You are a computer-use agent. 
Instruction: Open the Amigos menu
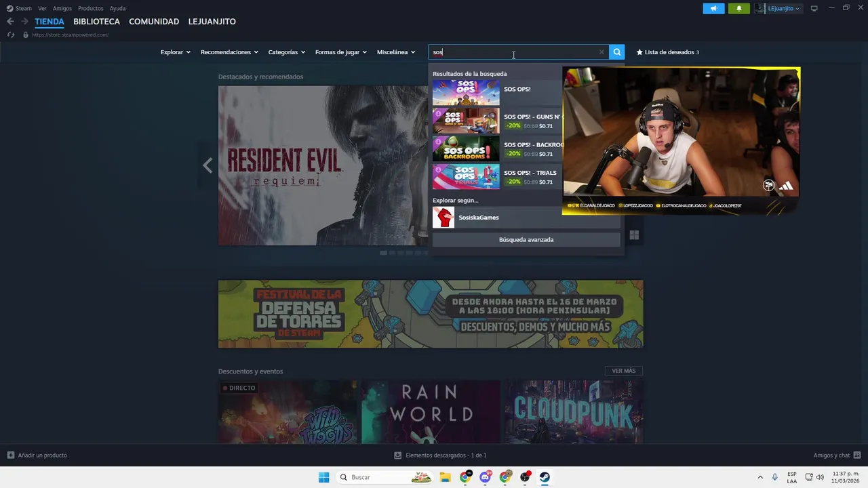pos(62,8)
